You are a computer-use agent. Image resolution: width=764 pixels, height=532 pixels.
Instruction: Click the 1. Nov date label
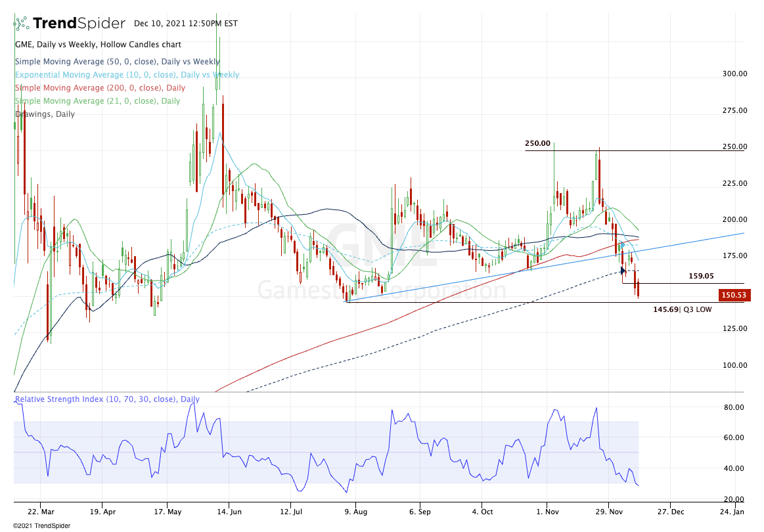coord(547,512)
